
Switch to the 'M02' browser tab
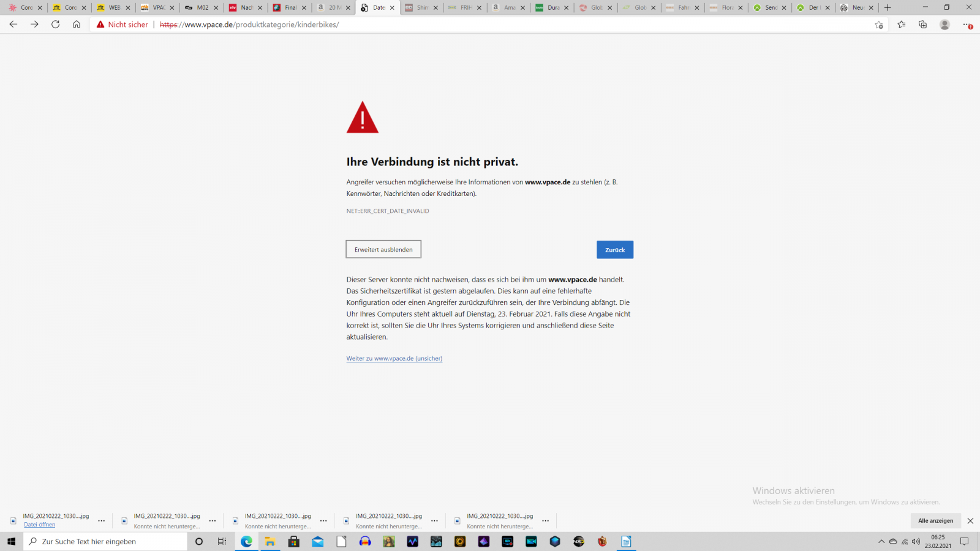coord(202,7)
